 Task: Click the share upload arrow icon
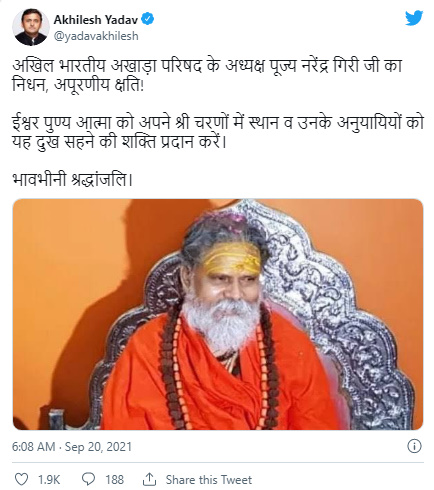pos(150,479)
